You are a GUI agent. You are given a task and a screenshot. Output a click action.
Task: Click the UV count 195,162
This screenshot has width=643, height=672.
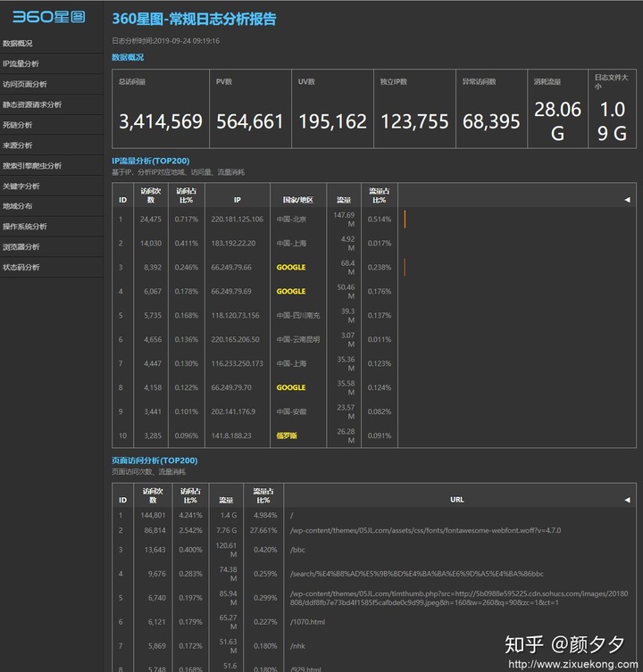(332, 121)
